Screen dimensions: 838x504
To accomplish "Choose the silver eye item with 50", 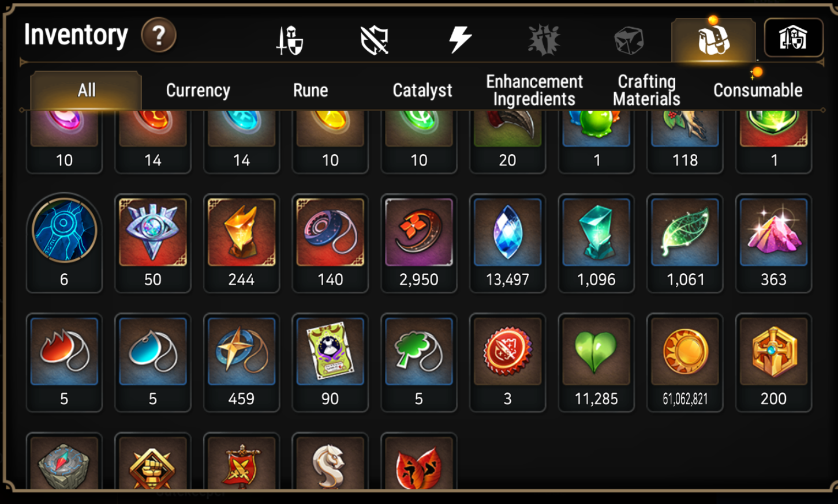I will (153, 243).
